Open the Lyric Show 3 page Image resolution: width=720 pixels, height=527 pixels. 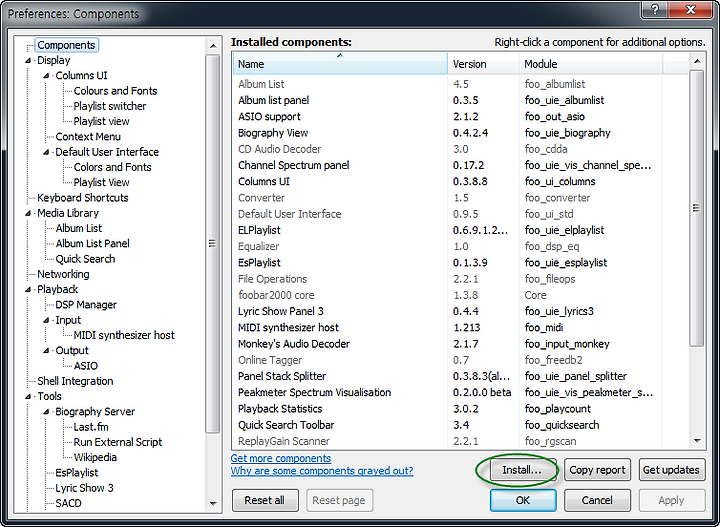pyautogui.click(x=84, y=488)
